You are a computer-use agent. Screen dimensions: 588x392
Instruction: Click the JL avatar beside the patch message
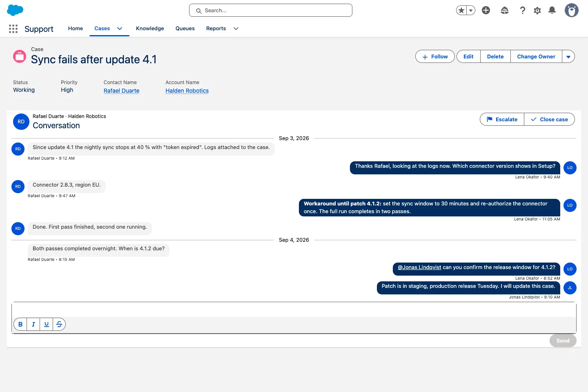tap(570, 288)
